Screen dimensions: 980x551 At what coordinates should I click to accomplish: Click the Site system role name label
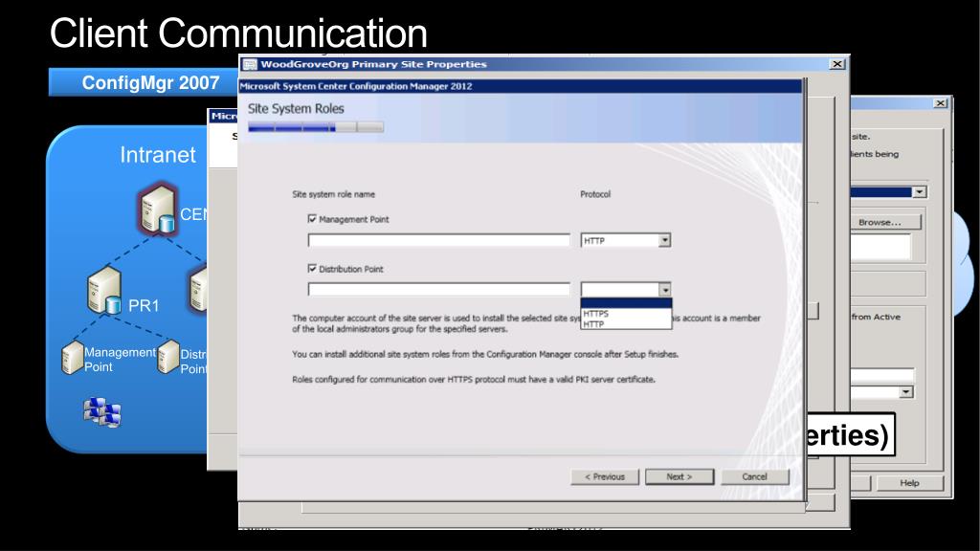click(333, 194)
